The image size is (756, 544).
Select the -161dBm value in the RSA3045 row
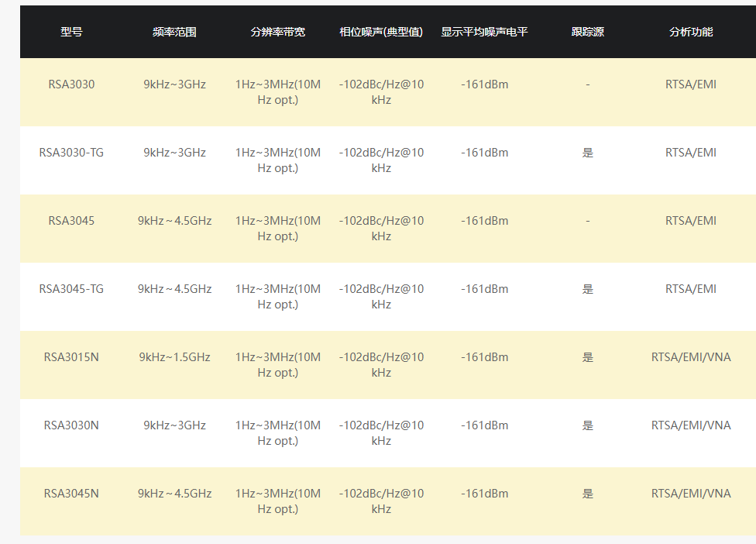point(485,221)
